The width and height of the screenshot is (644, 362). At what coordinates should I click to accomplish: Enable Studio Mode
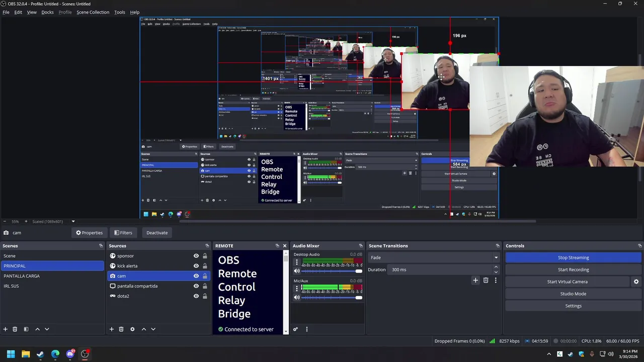point(573,294)
